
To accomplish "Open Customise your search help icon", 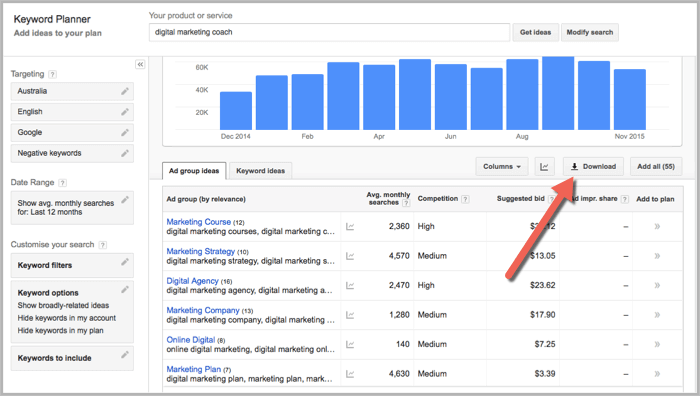I will pos(103,245).
